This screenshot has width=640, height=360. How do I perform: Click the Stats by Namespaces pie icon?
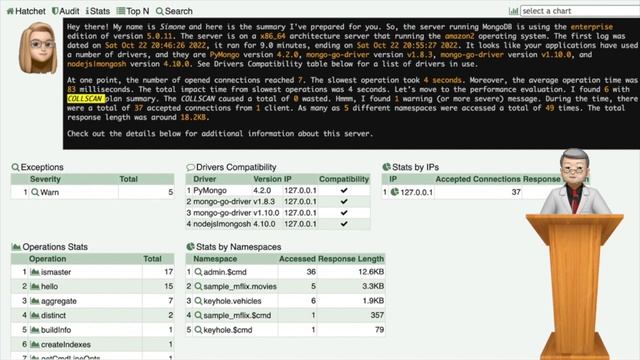(190, 247)
